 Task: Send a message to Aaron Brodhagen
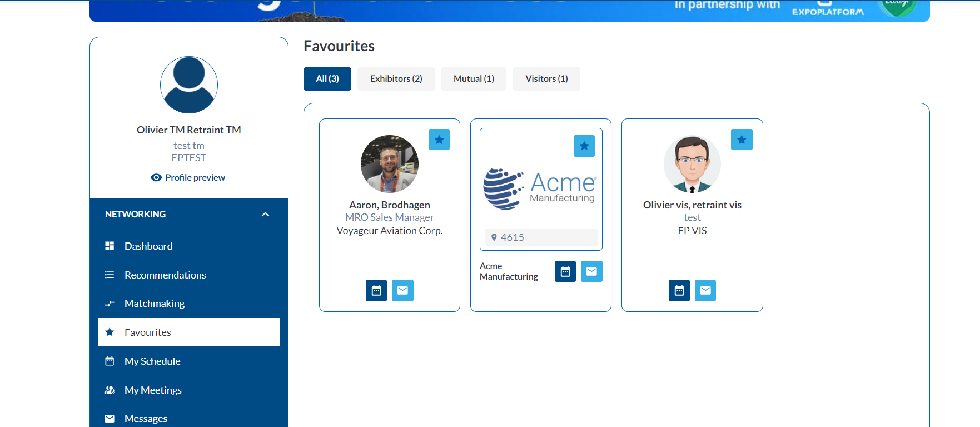[402, 290]
